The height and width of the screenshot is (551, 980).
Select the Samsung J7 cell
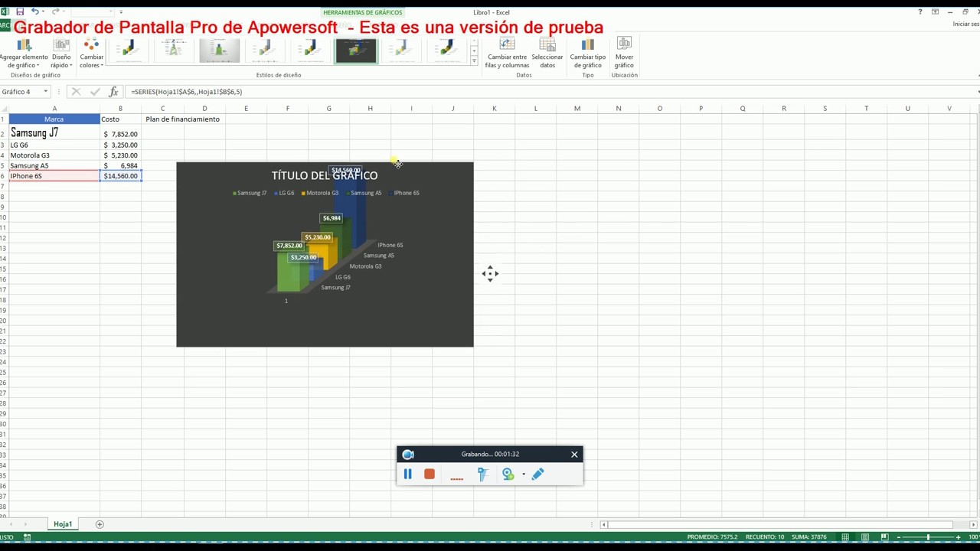click(x=54, y=133)
